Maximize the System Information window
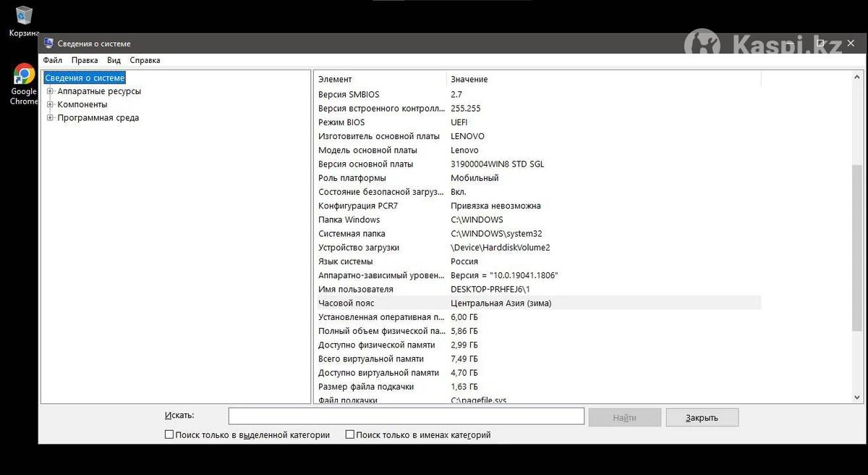The width and height of the screenshot is (868, 475). pyautogui.click(x=820, y=43)
